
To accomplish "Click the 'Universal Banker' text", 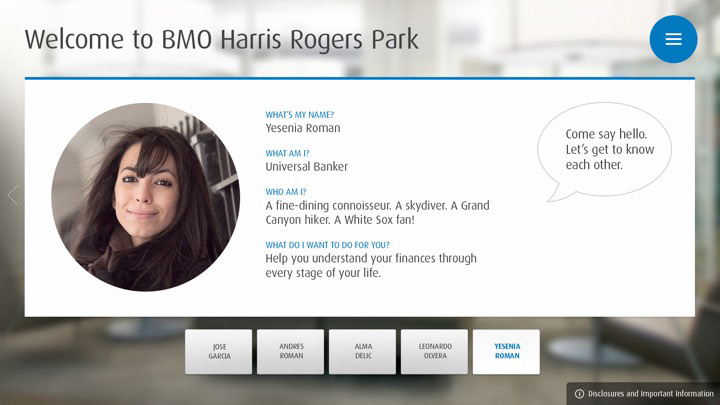I will [306, 167].
